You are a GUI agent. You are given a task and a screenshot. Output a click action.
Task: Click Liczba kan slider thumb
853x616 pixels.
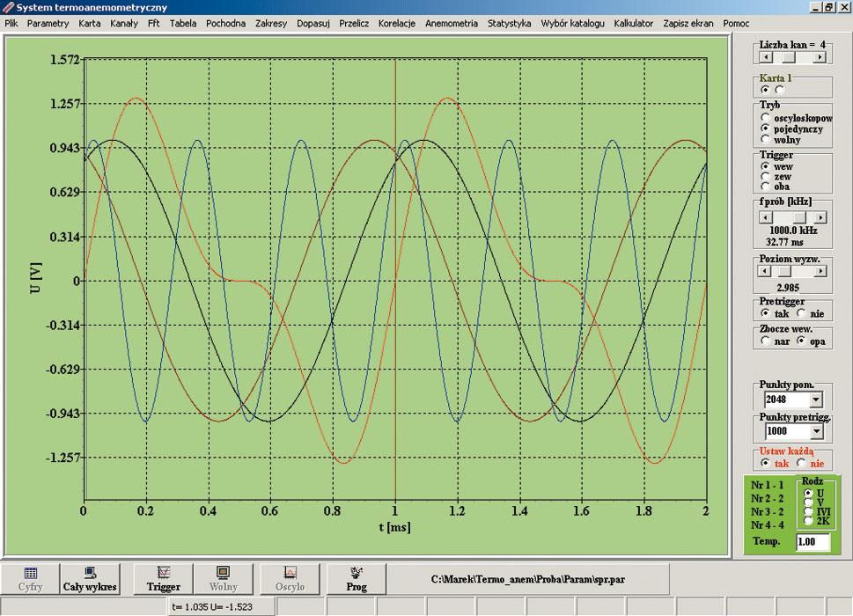(x=789, y=57)
